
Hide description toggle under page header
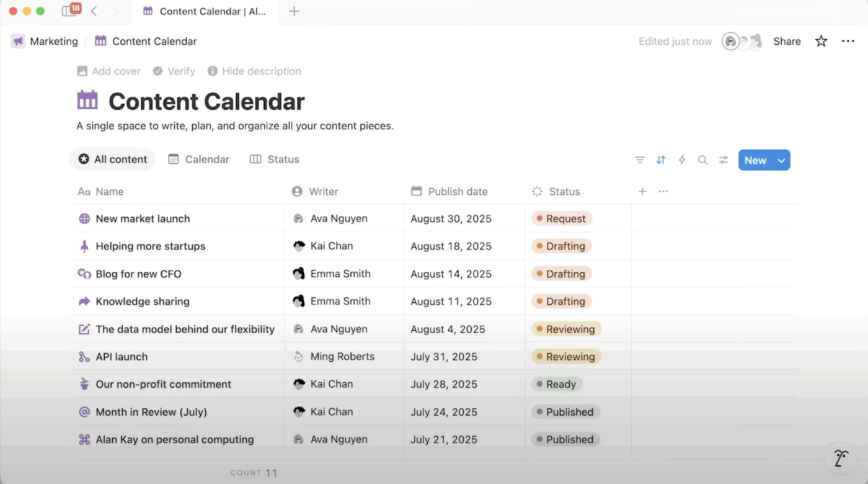tap(254, 71)
